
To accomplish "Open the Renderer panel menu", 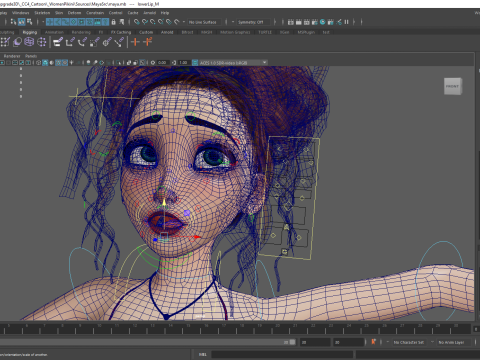I will coord(12,56).
